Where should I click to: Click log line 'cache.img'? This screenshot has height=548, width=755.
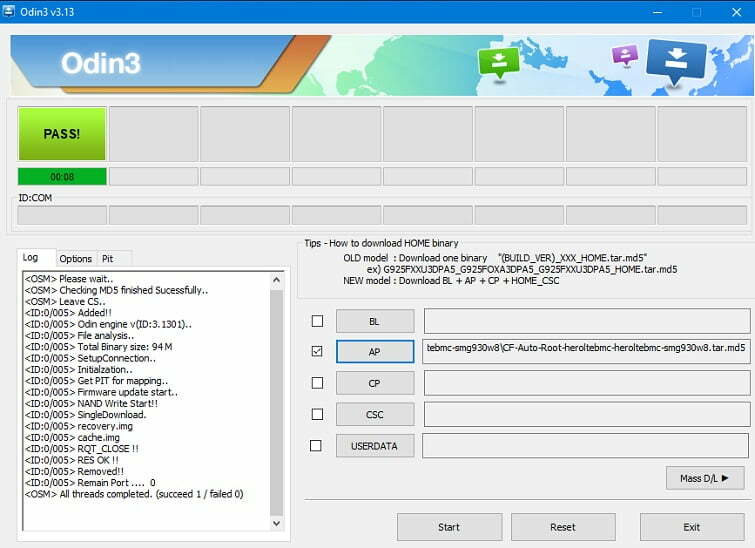tap(72, 437)
